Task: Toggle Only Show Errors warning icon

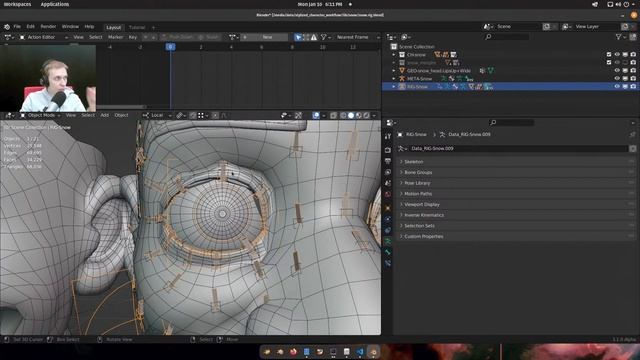Action: click(313, 37)
